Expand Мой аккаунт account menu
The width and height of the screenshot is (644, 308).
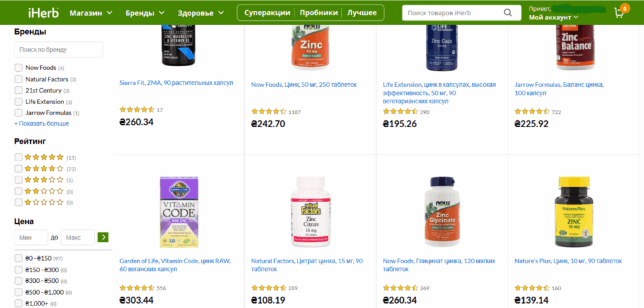[553, 17]
